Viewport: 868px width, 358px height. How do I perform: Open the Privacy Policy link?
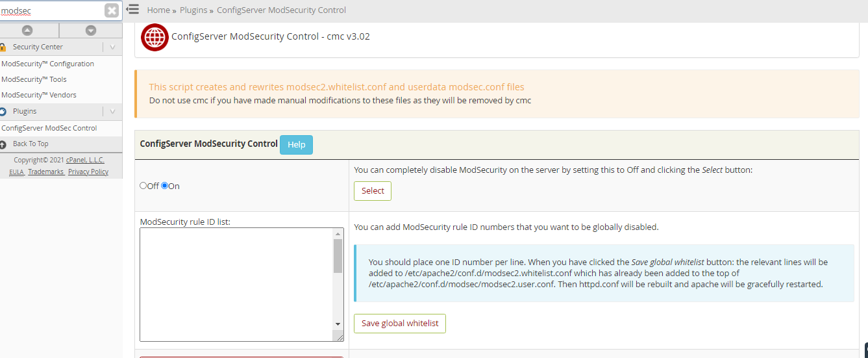tap(88, 172)
